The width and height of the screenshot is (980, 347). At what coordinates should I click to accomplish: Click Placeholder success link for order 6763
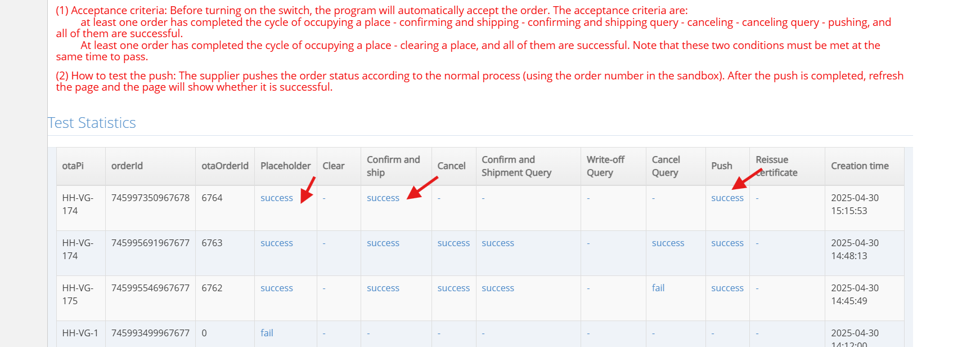click(x=276, y=243)
